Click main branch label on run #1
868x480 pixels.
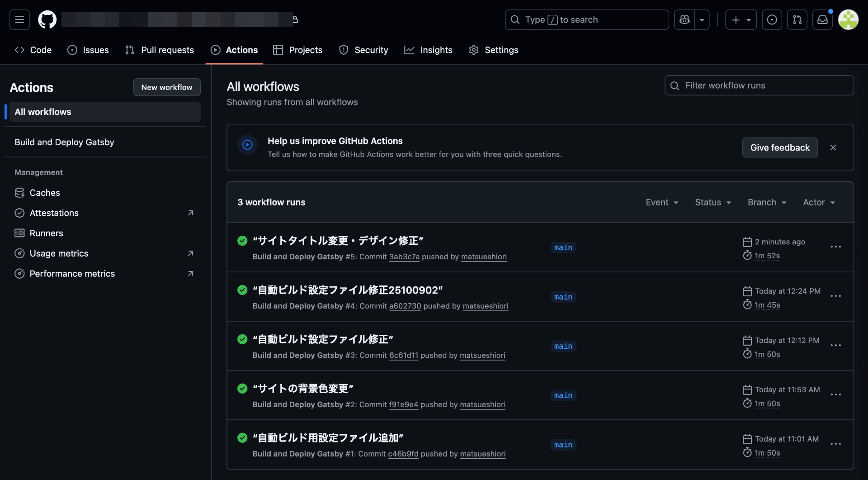563,445
